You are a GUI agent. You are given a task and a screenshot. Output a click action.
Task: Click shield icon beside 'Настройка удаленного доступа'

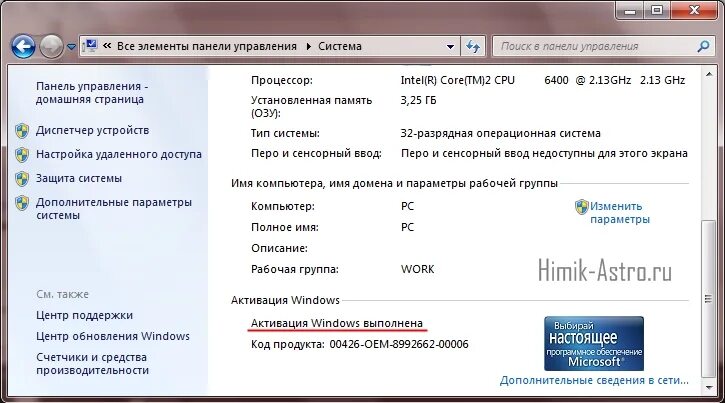click(22, 155)
